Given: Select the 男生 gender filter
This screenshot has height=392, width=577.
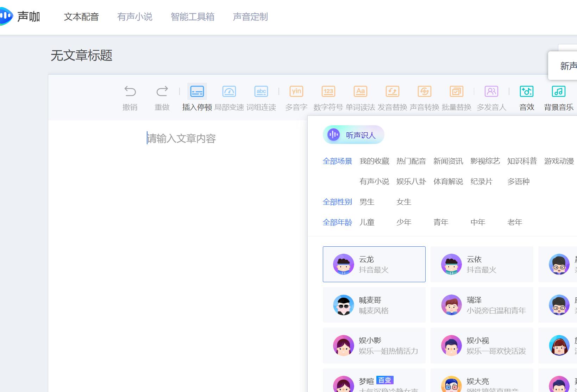Looking at the screenshot, I should (x=367, y=202).
